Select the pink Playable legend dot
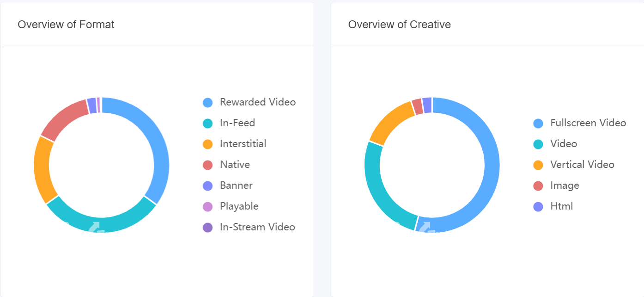644x297 pixels. (208, 206)
